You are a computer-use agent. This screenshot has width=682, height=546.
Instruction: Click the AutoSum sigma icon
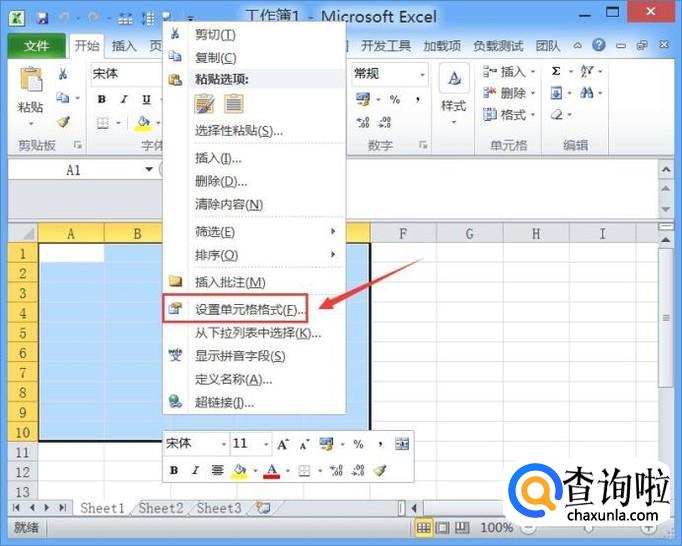point(556,71)
